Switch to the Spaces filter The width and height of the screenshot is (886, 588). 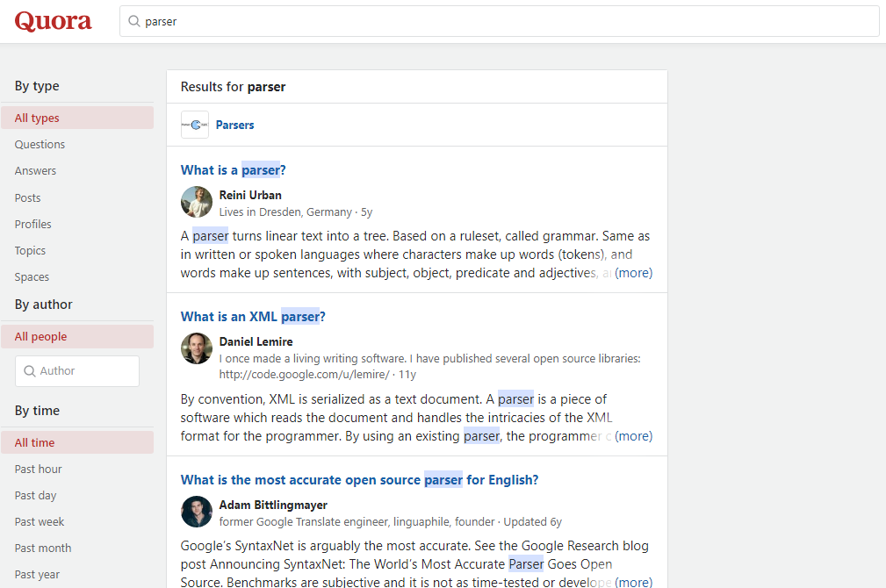(32, 276)
